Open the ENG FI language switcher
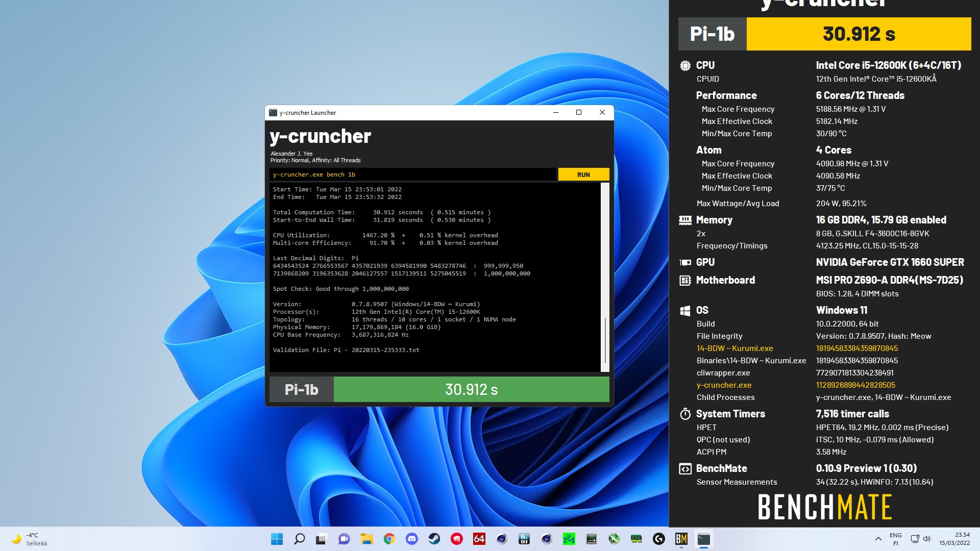This screenshot has height=551, width=980. pyautogui.click(x=895, y=539)
